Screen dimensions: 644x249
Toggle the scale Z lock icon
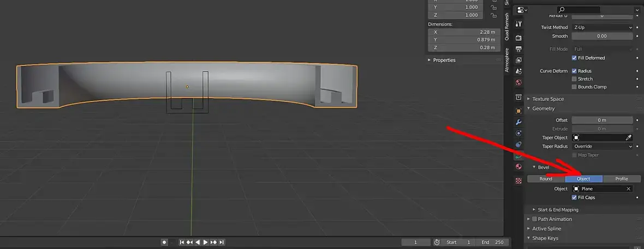pos(494,15)
